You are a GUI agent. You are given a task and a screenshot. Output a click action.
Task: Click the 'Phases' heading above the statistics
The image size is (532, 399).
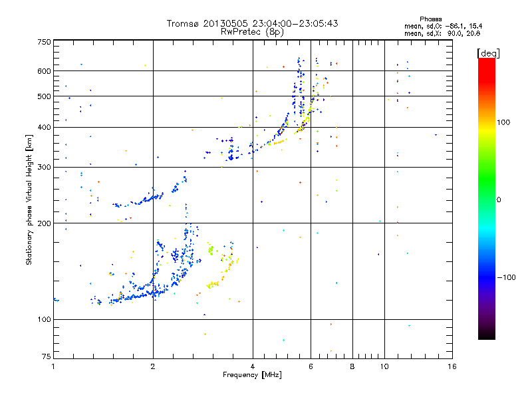430,19
